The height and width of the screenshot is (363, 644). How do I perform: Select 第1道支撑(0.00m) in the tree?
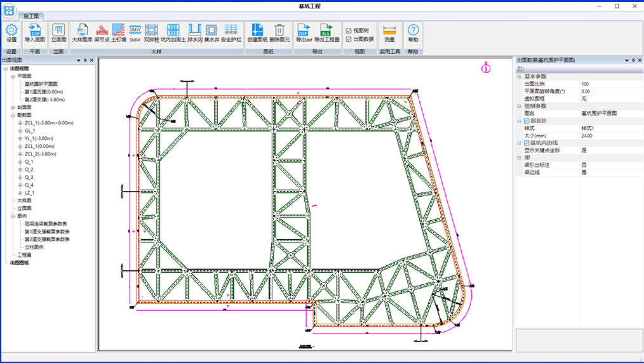click(44, 92)
